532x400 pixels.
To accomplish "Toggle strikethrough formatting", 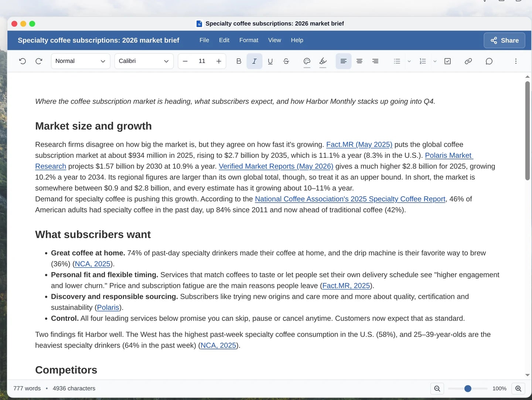I will (286, 61).
